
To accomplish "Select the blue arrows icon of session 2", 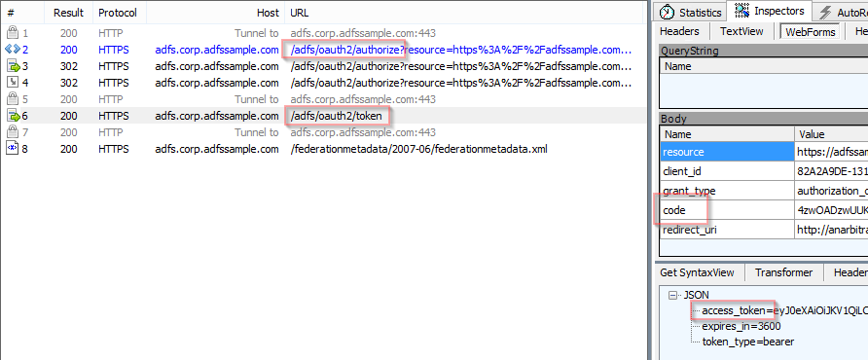I will coord(13,50).
